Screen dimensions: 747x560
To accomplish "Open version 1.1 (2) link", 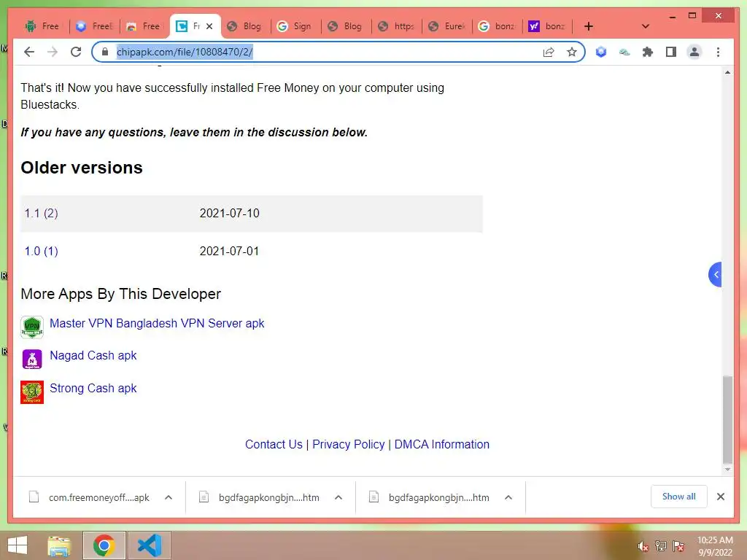I will pyautogui.click(x=41, y=214).
